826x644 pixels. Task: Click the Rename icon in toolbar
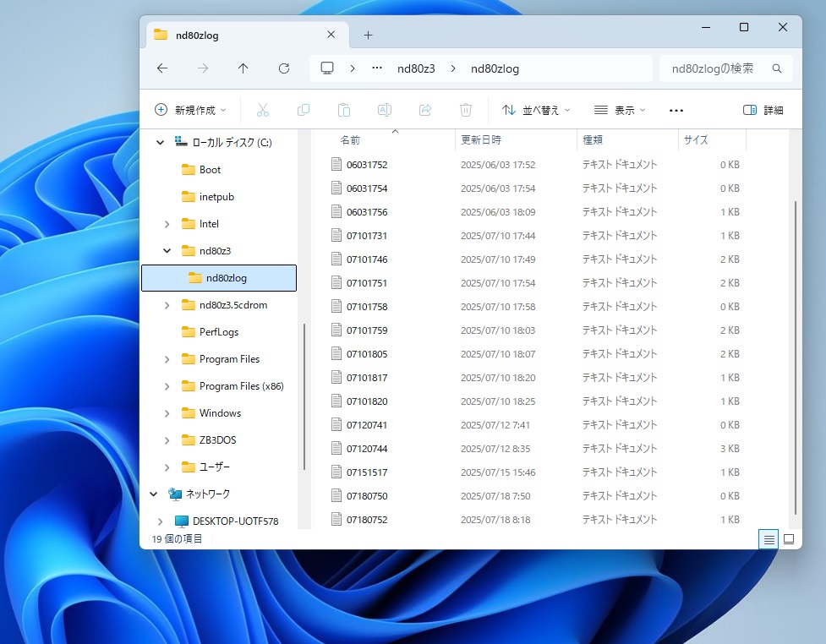coord(385,110)
